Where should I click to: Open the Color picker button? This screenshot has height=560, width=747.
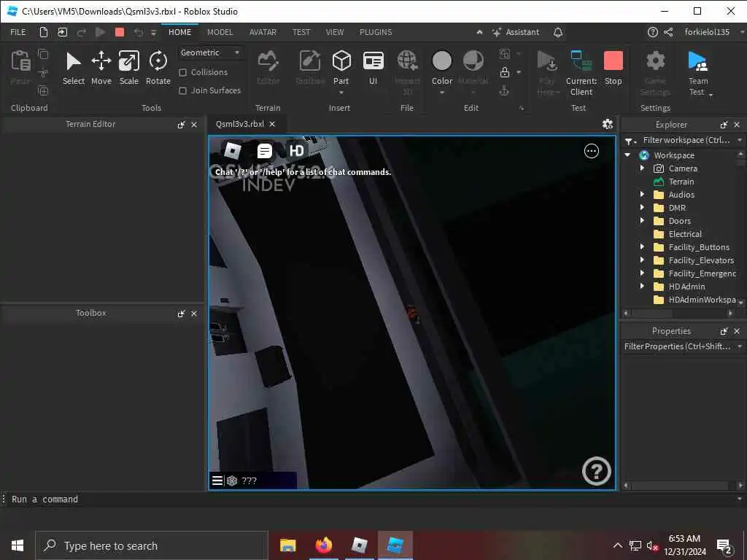(x=441, y=67)
